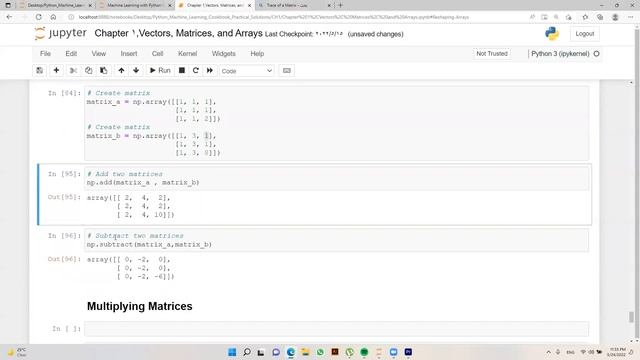Click the Jupyter logo
The height and width of the screenshot is (360, 640).
click(61, 33)
